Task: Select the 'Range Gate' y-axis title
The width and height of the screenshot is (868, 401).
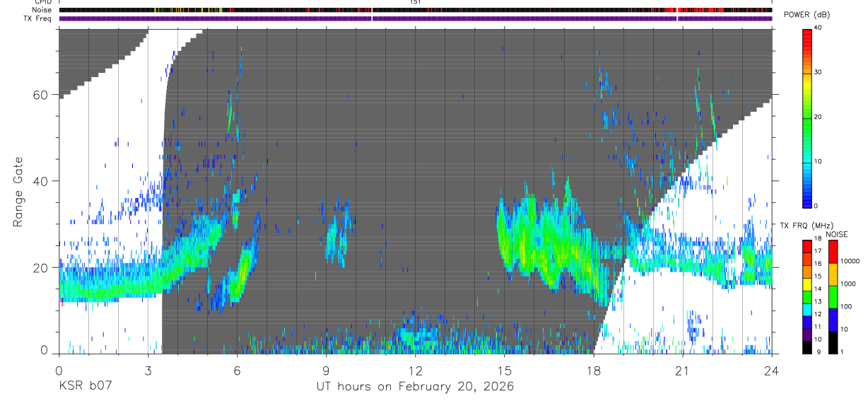Action: coord(18,192)
